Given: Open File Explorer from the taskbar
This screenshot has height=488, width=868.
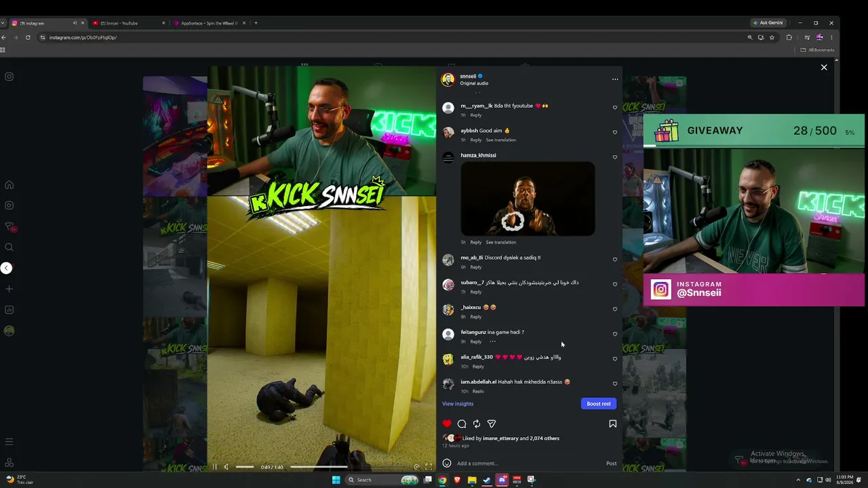Looking at the screenshot, I should 472,480.
